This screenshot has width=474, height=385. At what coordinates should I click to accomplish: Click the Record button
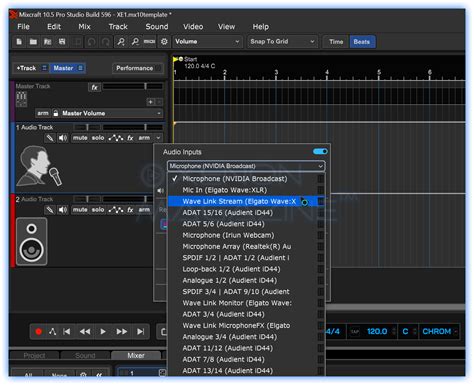(38, 332)
